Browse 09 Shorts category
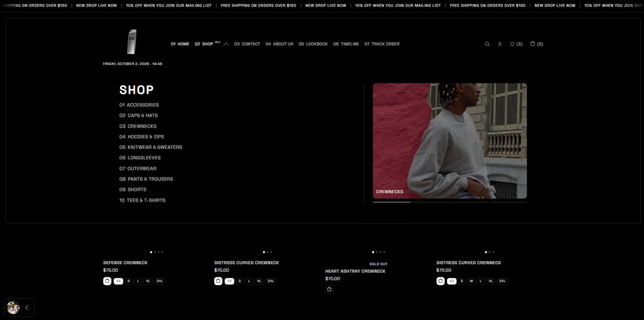This screenshot has height=320, width=644. pos(133,189)
